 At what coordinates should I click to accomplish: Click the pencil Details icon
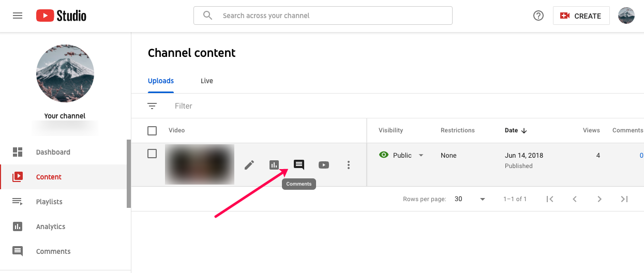click(249, 165)
